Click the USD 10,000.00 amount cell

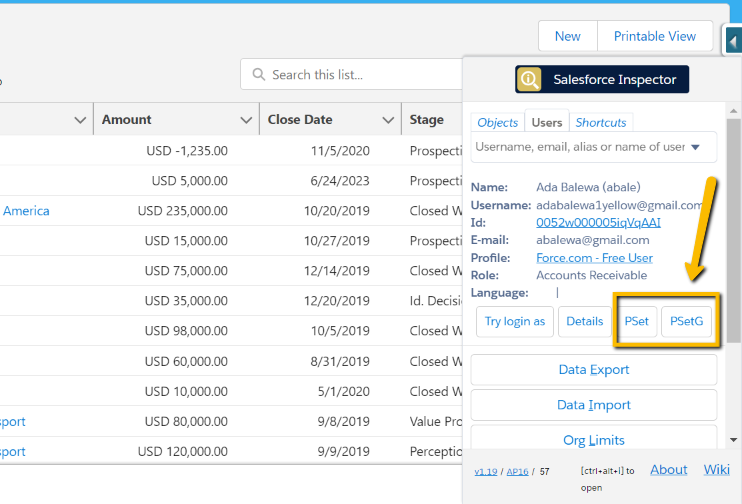click(x=186, y=392)
